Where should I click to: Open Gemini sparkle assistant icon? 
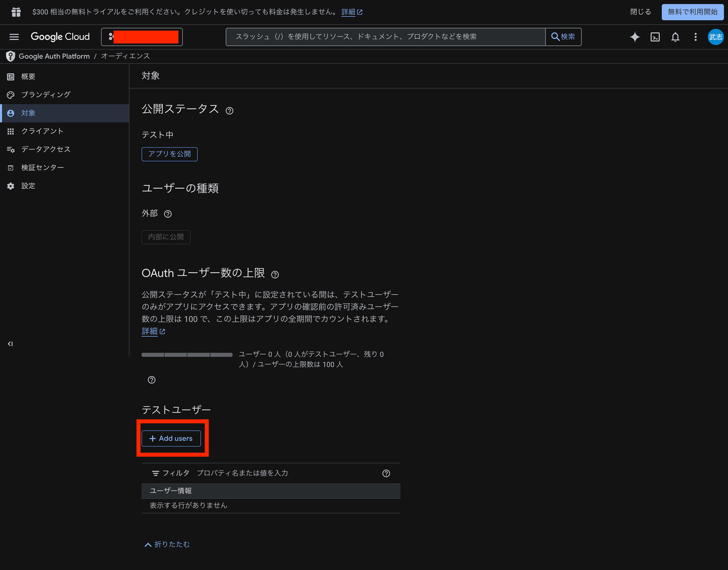(635, 37)
